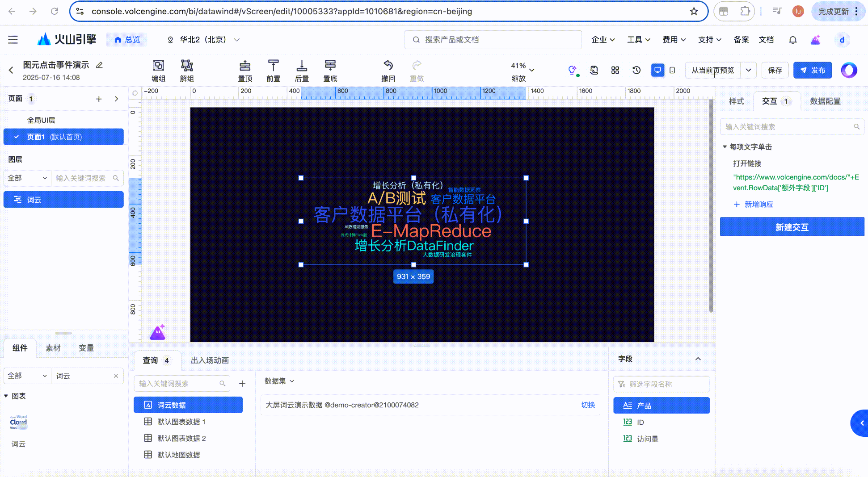Switch to mobile screen view mode
Image resolution: width=868 pixels, height=477 pixels.
(672, 70)
